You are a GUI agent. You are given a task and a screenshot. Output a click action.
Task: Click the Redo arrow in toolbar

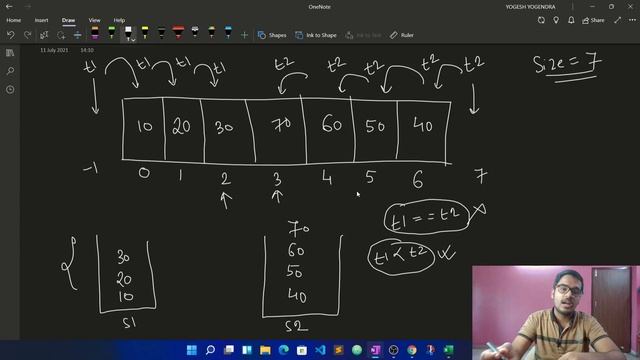[x=27, y=35]
